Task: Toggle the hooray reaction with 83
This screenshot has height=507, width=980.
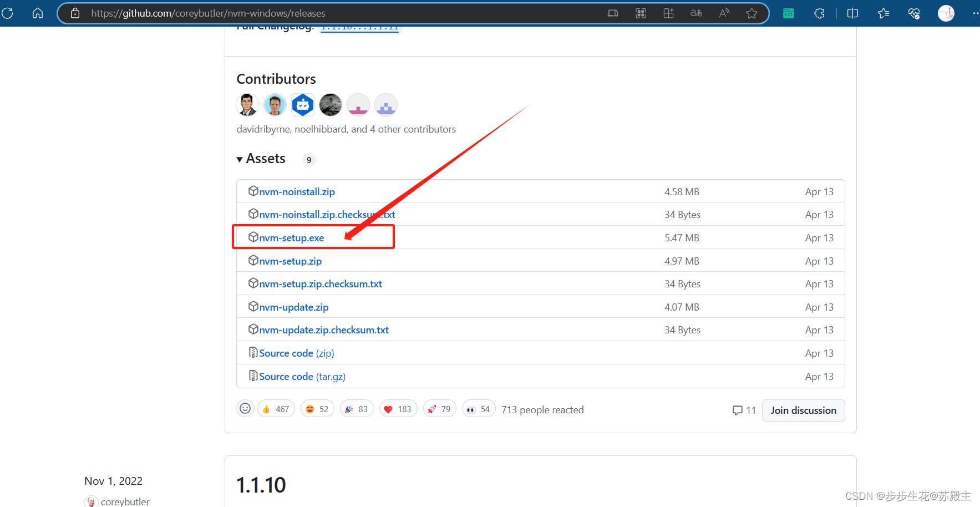Action: (x=357, y=409)
